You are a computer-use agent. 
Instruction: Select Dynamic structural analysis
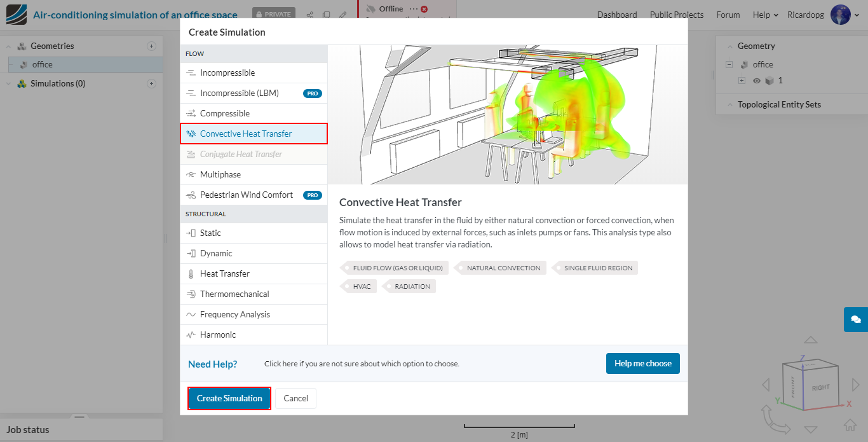click(x=254, y=253)
